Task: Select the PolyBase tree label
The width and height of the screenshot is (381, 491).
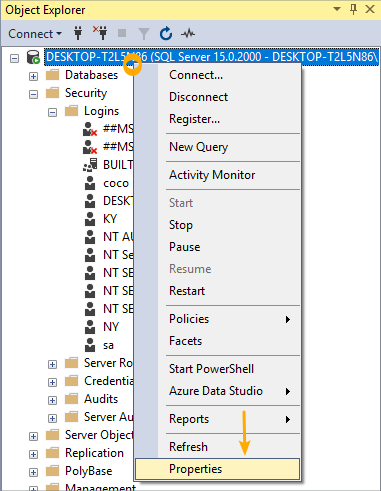Action: tap(89, 471)
